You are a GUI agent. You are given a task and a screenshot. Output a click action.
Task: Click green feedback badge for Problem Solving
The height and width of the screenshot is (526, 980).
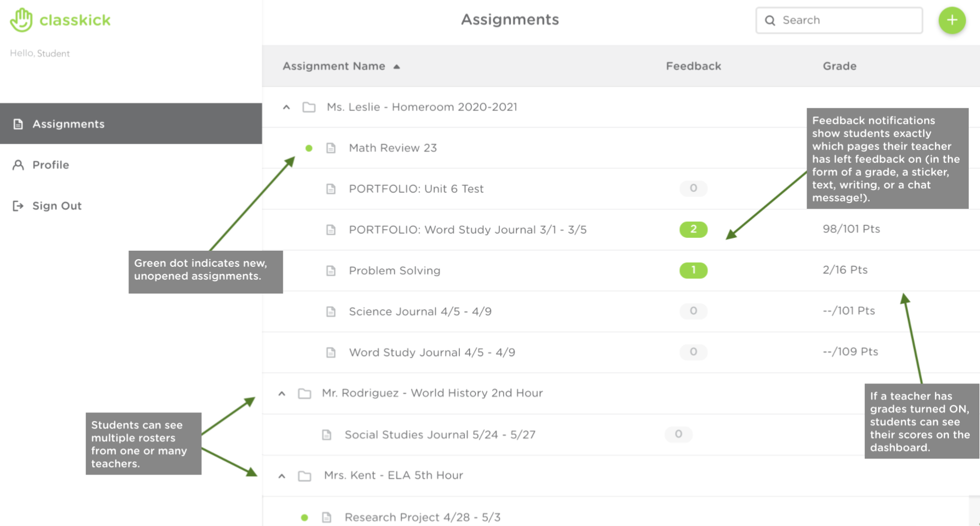(693, 270)
